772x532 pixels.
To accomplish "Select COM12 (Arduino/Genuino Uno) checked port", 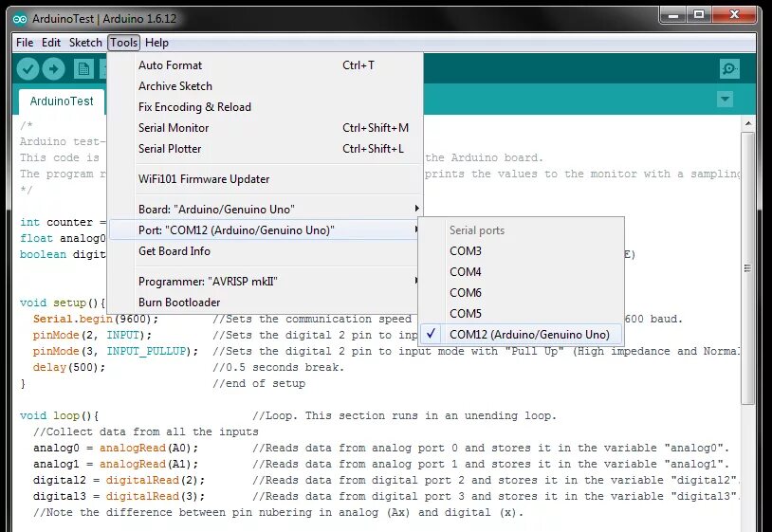I will coord(521,335).
